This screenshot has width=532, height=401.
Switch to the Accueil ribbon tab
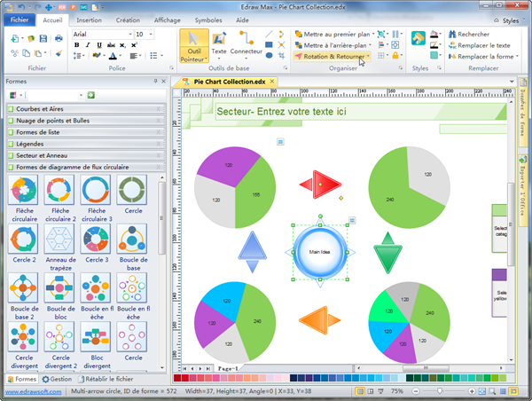coord(52,20)
